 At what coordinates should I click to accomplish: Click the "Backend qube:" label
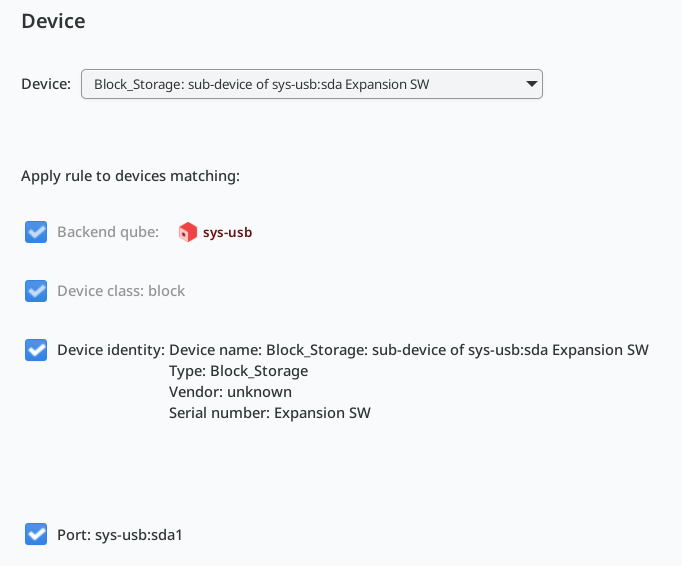[108, 232]
